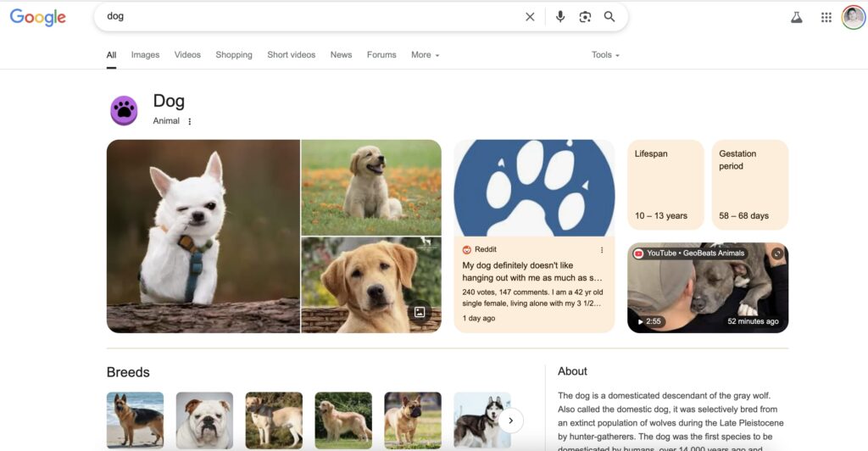
Task: Open the Reddit post about my dog
Action: tap(532, 272)
